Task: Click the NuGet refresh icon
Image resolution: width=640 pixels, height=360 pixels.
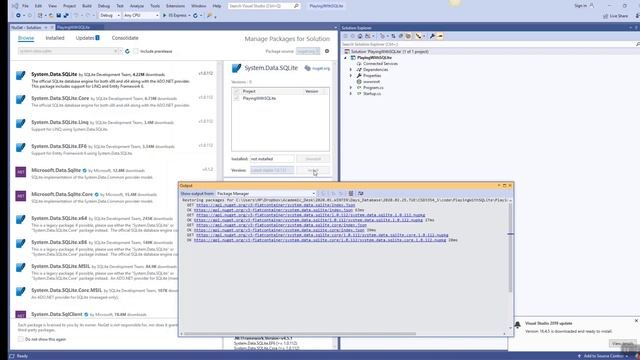Action: (127, 51)
